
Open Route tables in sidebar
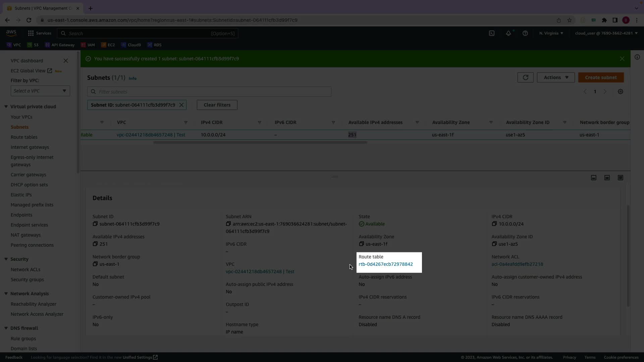click(24, 137)
